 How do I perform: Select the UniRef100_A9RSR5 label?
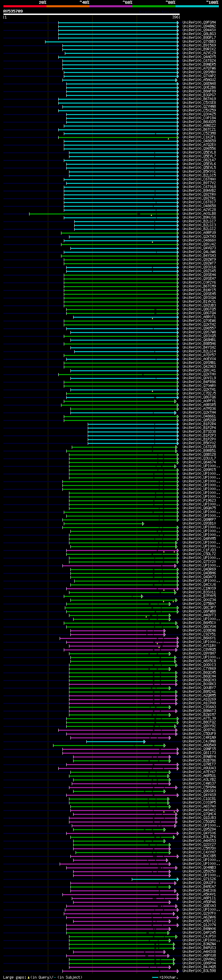pos(199,405)
